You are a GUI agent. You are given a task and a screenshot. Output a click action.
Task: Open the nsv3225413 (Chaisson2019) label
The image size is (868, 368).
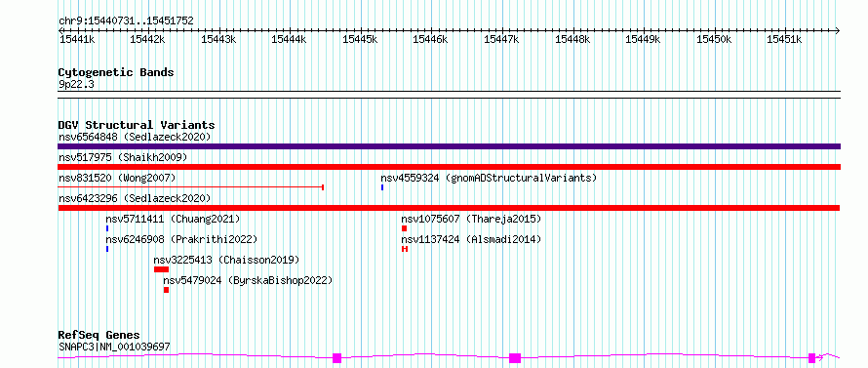point(226,260)
